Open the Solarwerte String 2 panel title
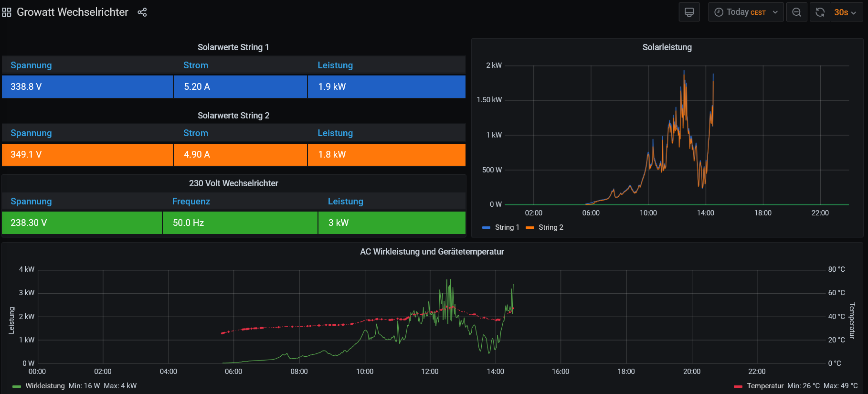The width and height of the screenshot is (868, 394). pos(233,116)
